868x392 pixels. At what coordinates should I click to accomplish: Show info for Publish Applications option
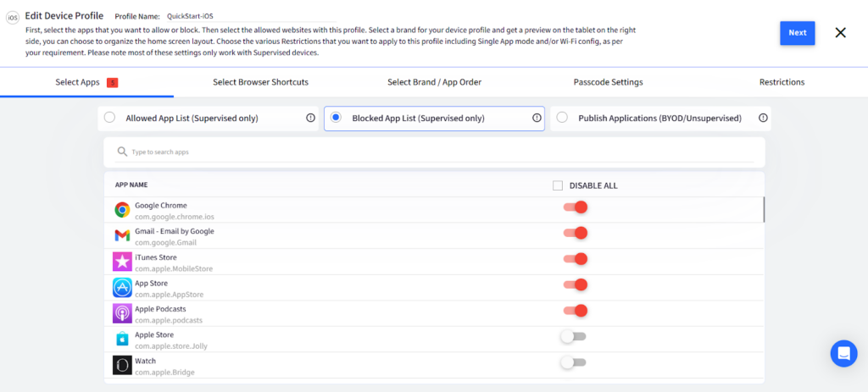point(763,119)
